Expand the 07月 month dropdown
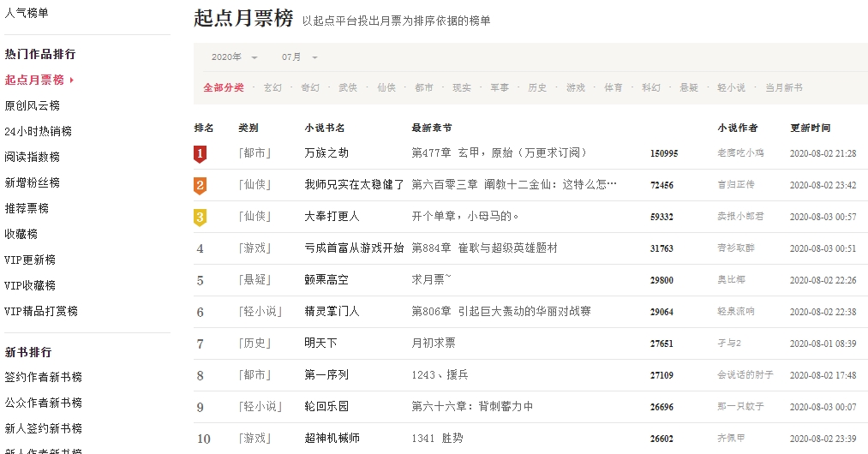This screenshot has width=868, height=454. [299, 57]
